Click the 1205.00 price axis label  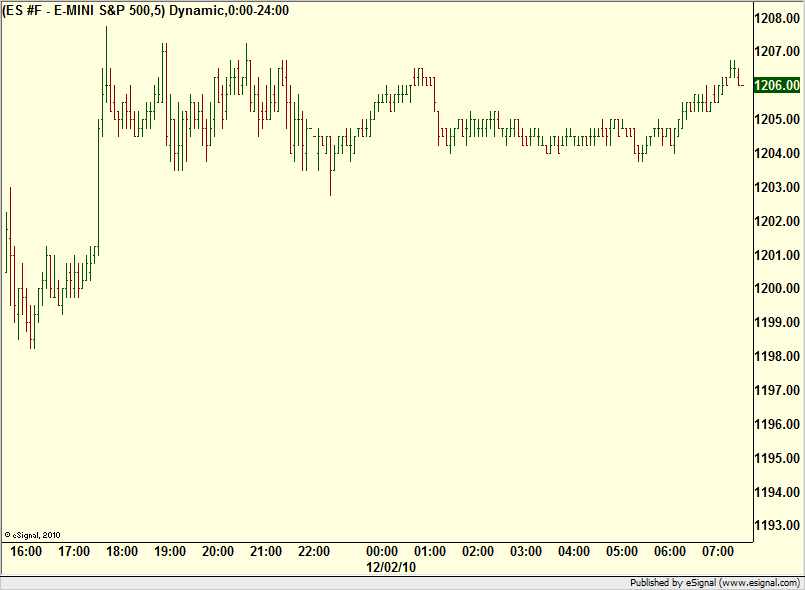[777, 119]
